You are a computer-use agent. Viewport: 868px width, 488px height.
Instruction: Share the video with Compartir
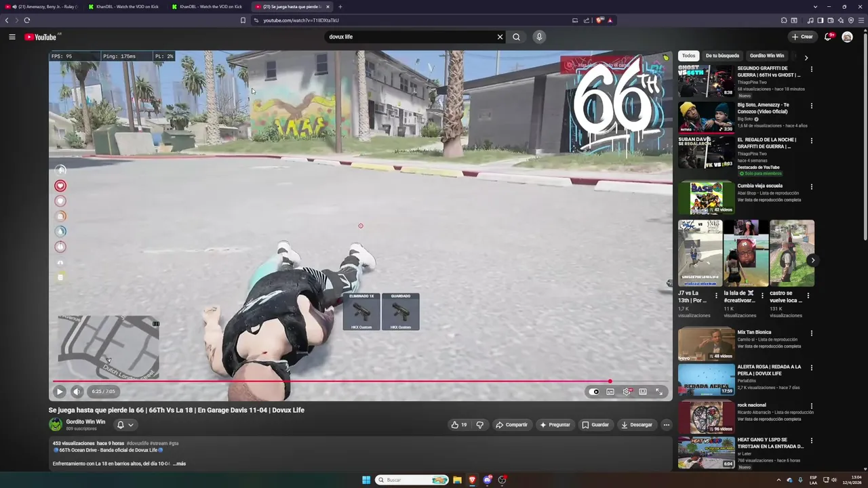point(511,425)
